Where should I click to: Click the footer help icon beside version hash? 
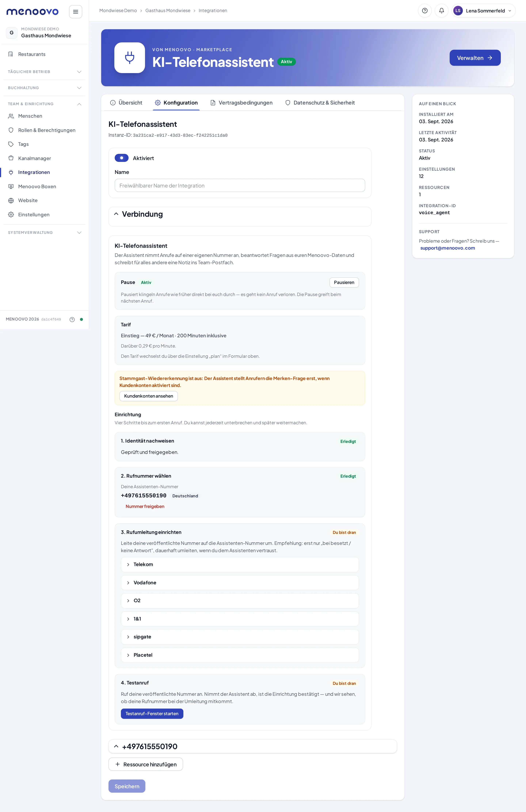coord(72,319)
